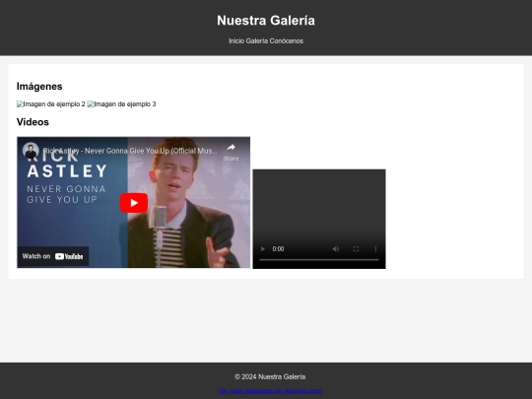Click the Videos section heading
532x399 pixels.
(33, 122)
